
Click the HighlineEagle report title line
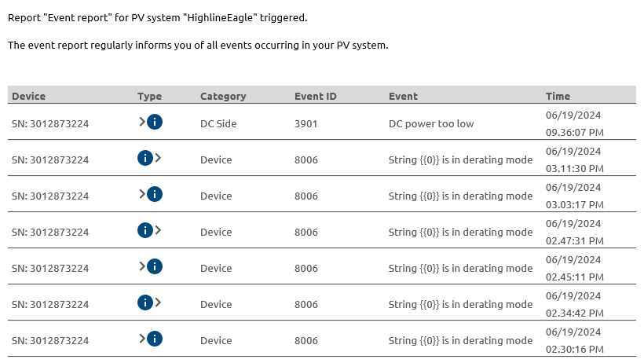[158, 17]
